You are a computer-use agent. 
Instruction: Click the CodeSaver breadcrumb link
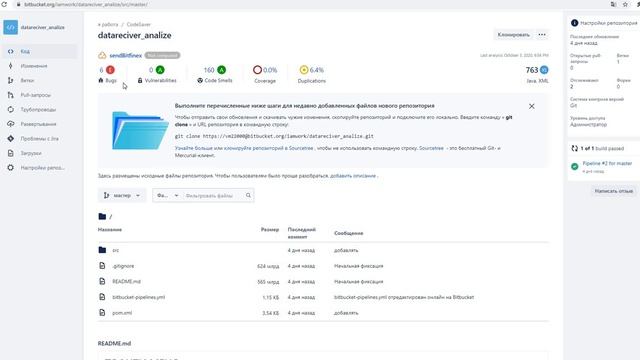click(138, 24)
